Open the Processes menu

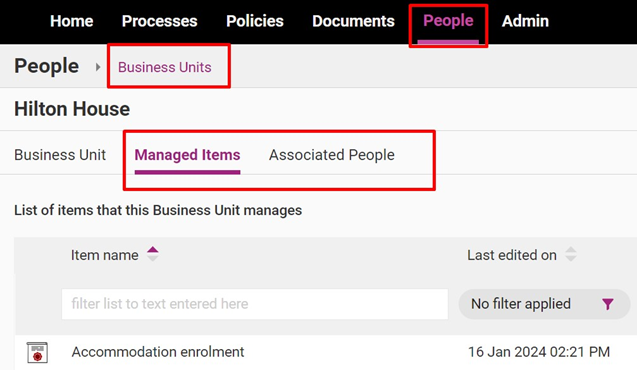click(x=160, y=21)
